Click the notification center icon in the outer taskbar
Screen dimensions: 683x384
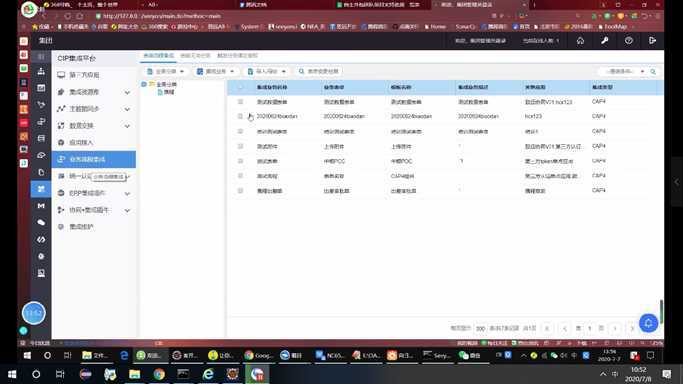666,374
